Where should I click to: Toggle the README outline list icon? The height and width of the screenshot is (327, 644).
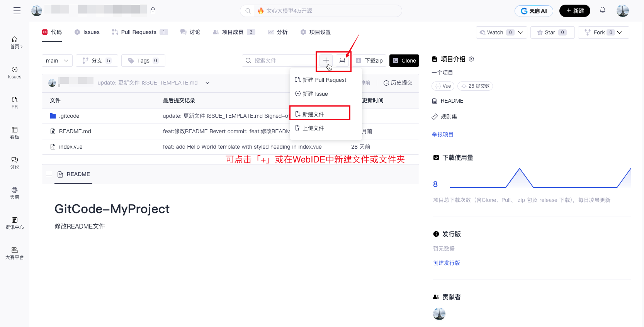point(49,174)
